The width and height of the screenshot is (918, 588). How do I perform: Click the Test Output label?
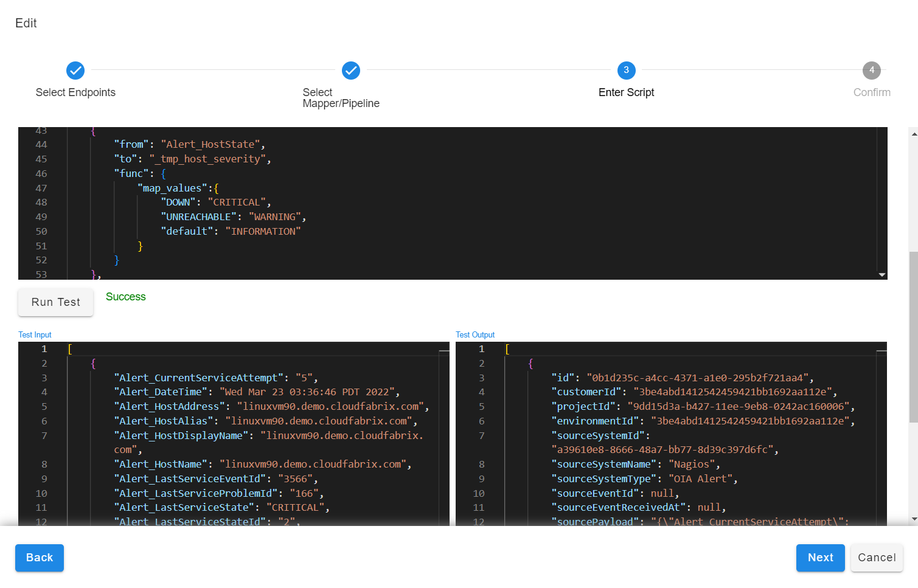[475, 335]
